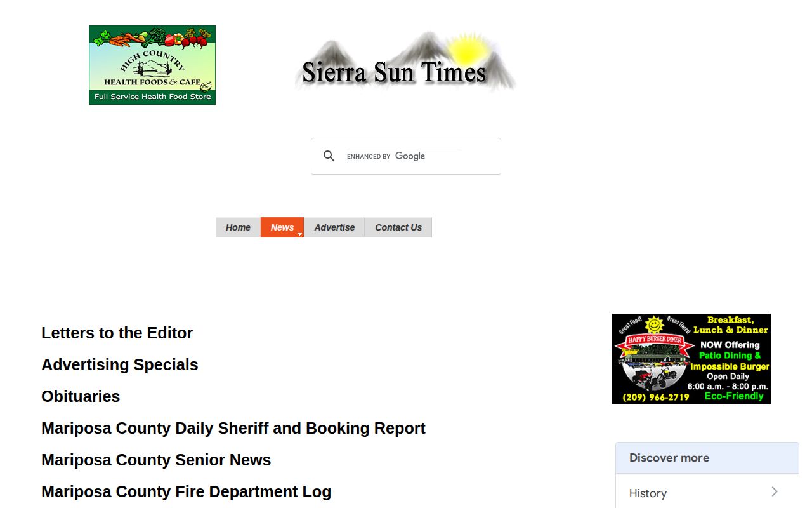The width and height of the screenshot is (812, 508).
Task: Go to the Advertise menu item
Action: (334, 227)
